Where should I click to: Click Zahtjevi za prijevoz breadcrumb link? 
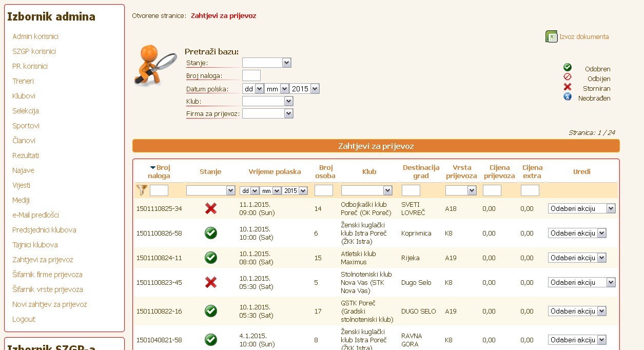224,16
